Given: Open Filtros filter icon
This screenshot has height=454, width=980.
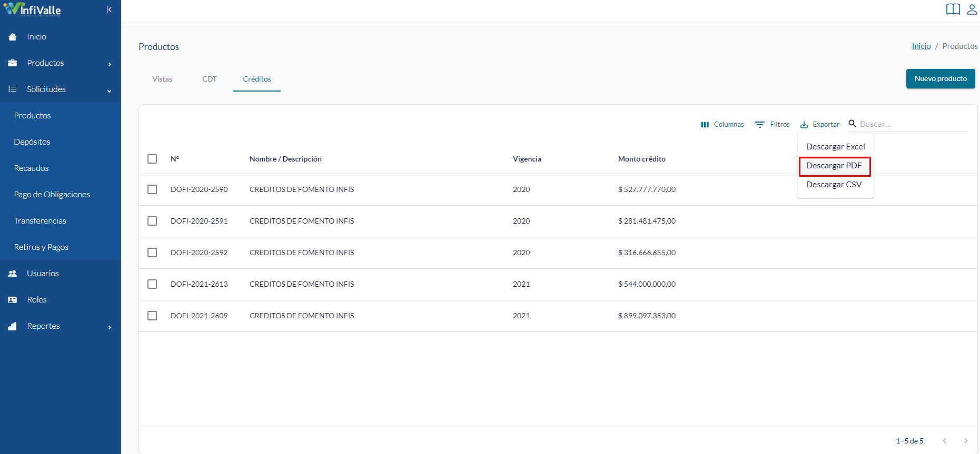Looking at the screenshot, I should [x=760, y=125].
